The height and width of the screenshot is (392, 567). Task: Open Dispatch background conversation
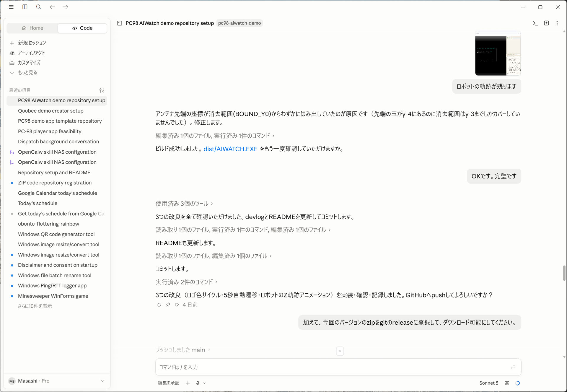tap(58, 142)
